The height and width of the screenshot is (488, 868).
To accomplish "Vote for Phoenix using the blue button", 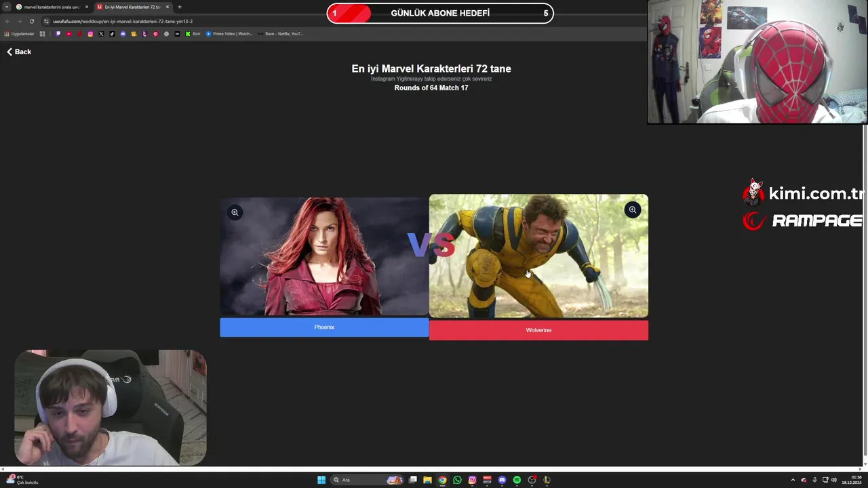I will 324,327.
